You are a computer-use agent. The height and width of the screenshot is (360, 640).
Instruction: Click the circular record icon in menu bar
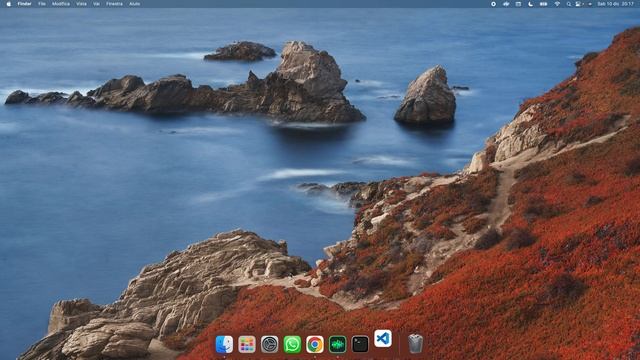click(x=493, y=4)
